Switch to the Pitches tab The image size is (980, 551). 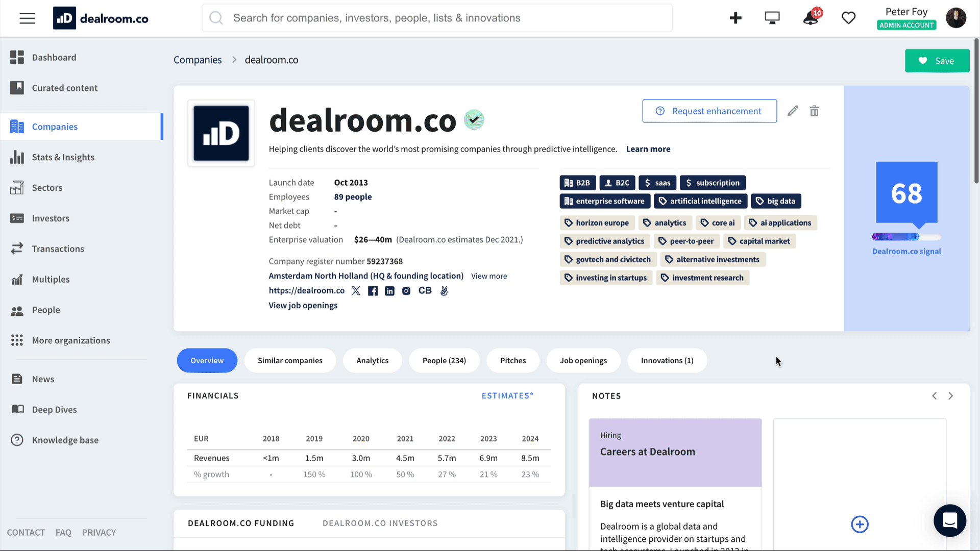tap(513, 361)
